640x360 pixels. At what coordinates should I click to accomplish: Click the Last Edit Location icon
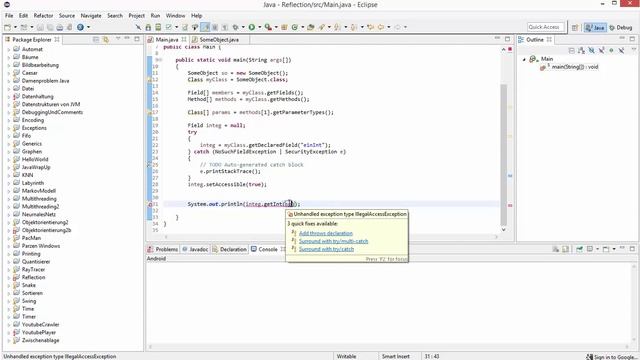pos(371,27)
